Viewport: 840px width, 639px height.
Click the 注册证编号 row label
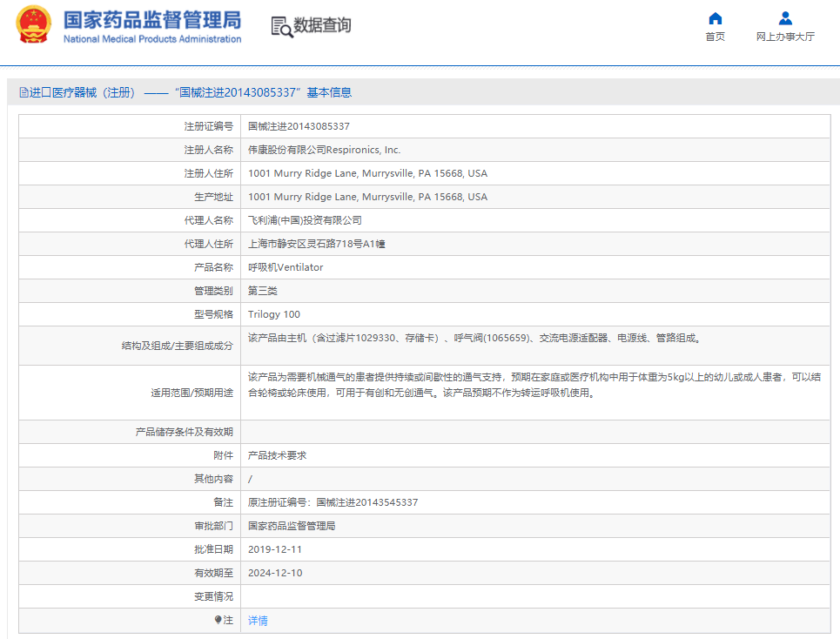click(x=208, y=126)
